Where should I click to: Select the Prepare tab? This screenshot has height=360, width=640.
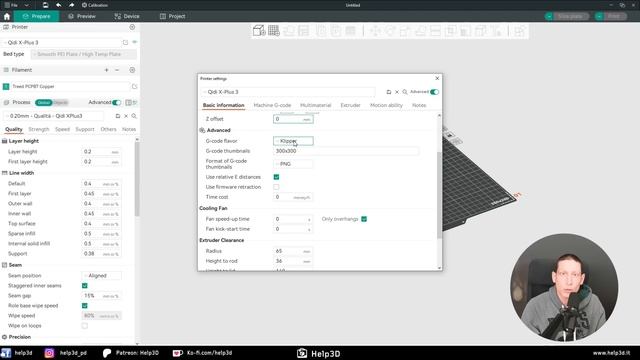tap(37, 16)
